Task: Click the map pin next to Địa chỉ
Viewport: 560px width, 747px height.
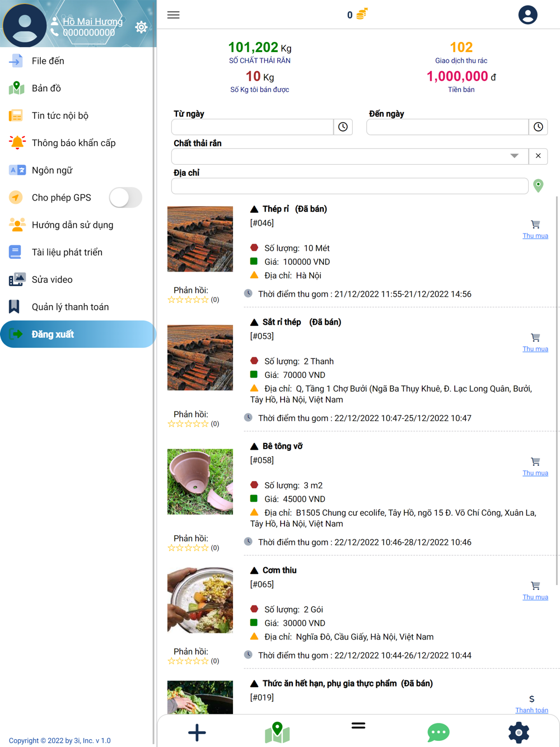Action: coord(538,185)
